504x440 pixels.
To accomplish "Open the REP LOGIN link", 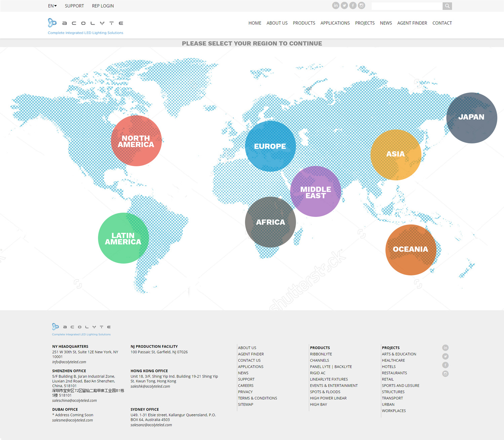I will point(103,6).
